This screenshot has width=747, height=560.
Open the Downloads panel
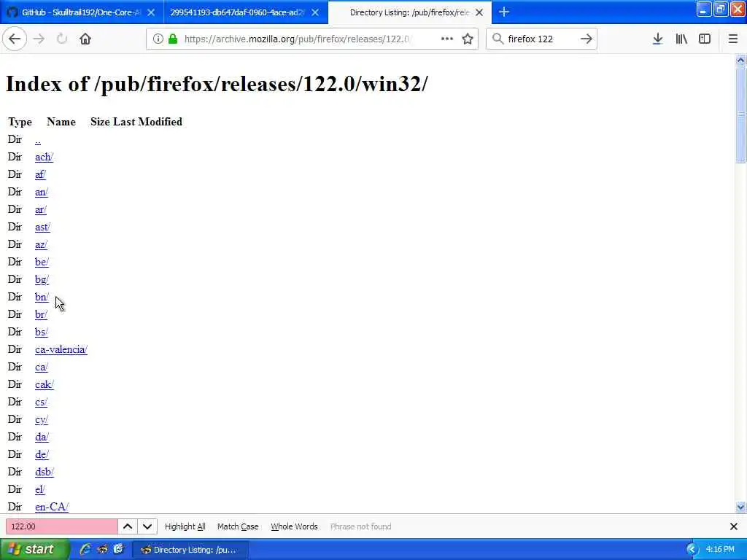pyautogui.click(x=657, y=39)
